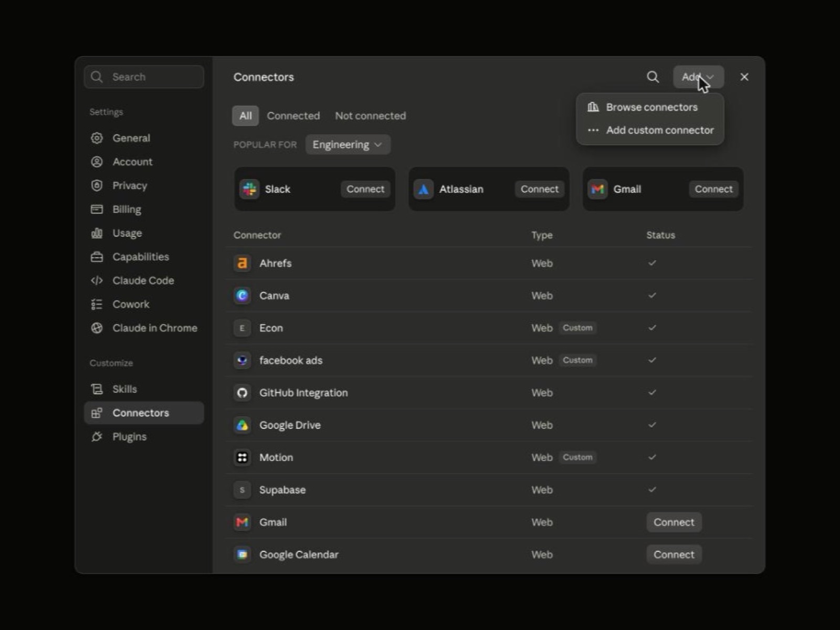The height and width of the screenshot is (630, 840).
Task: Select the GitHub Integration row name
Action: (x=303, y=393)
